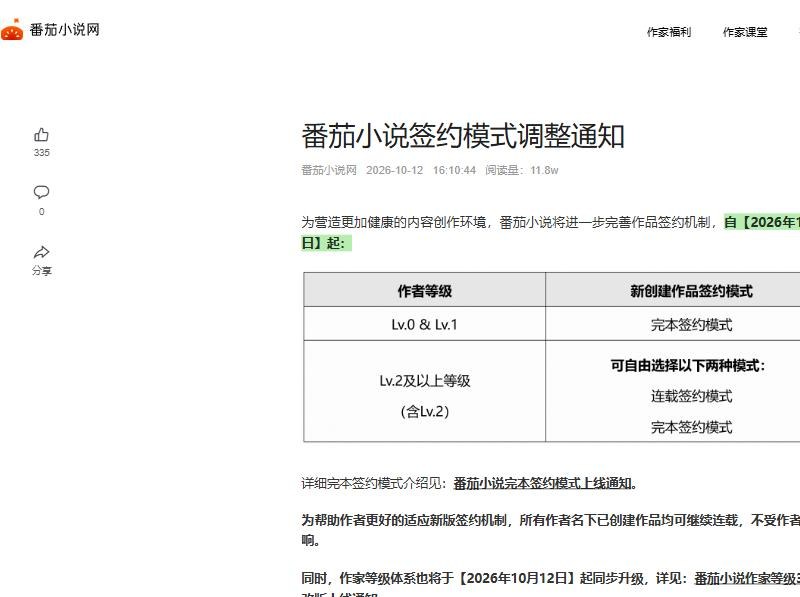The height and width of the screenshot is (597, 800).
Task: Click the publish time 16:10:44
Action: coord(454,170)
